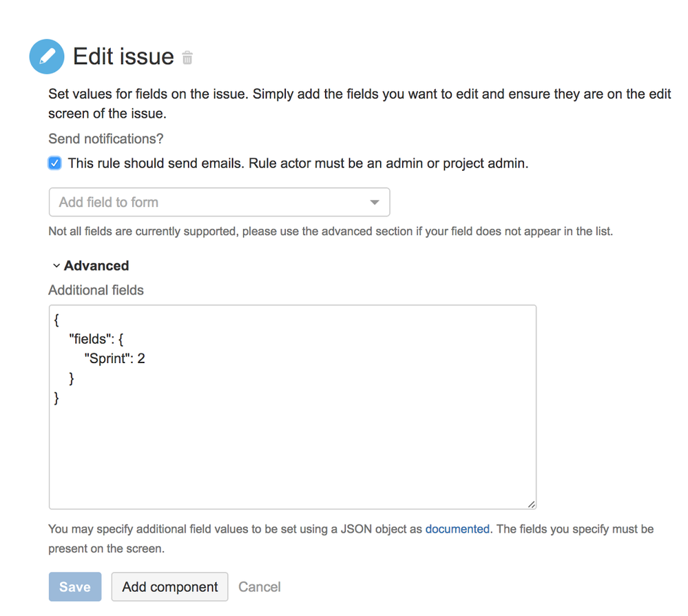Click the 'Additional fields' label
Screen dimensions: 688x616
(96, 290)
